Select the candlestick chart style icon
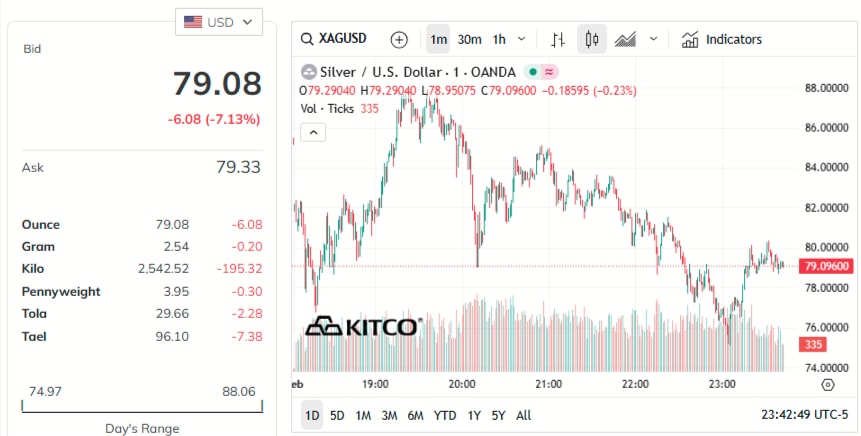This screenshot has width=861, height=436. (592, 40)
